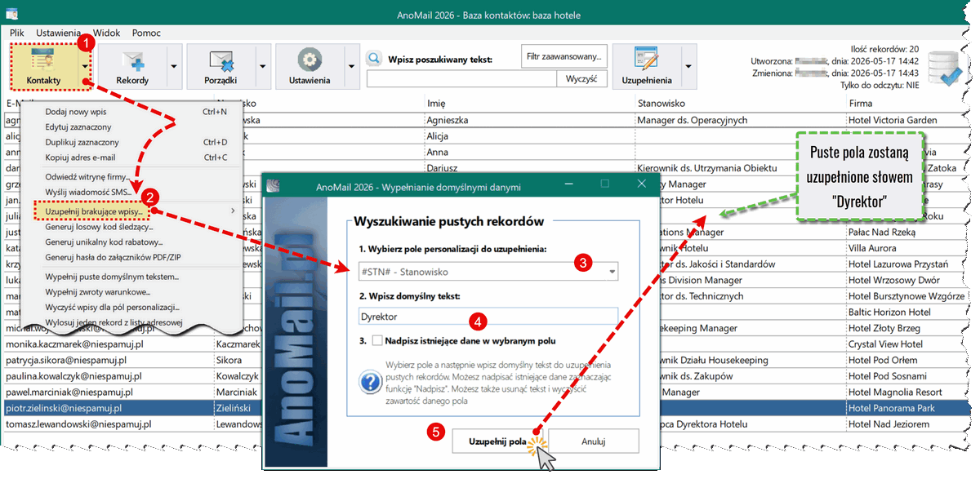980x479 pixels.
Task: Click the Uzupełnienia toolbar icon
Action: pos(647,60)
